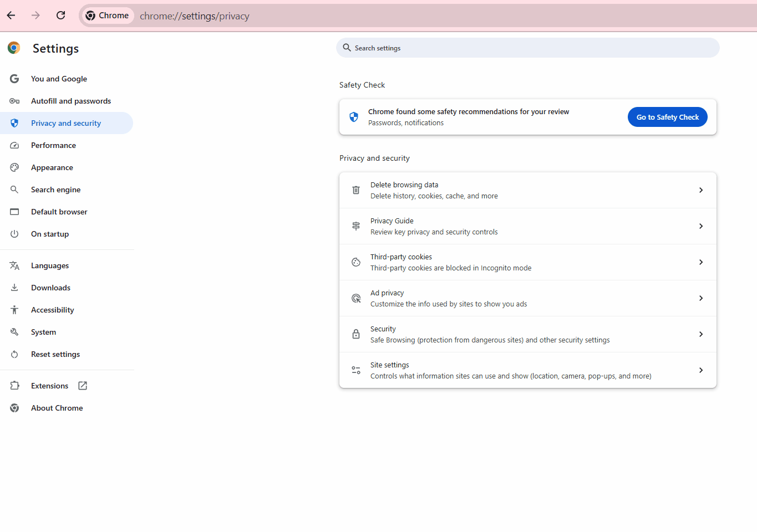Expand the Security row chevron arrow
The width and height of the screenshot is (757, 532).
pos(701,334)
